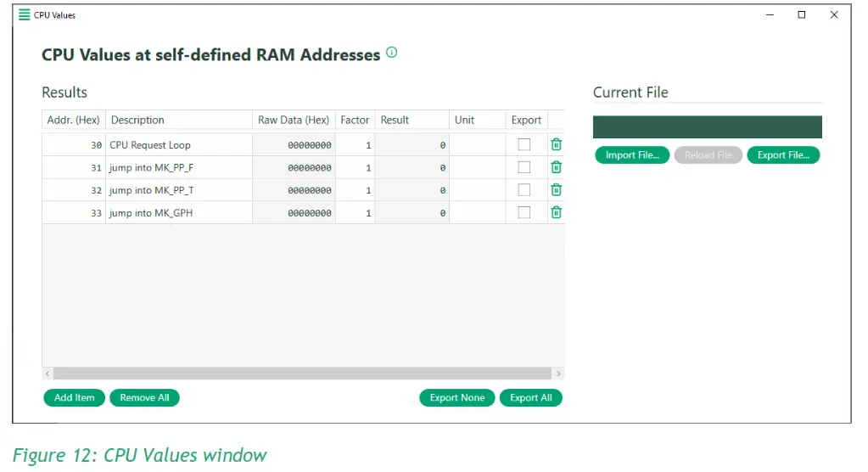Click the Raw Data (Hex) column header
The height and width of the screenshot is (472, 868).
pyautogui.click(x=294, y=121)
